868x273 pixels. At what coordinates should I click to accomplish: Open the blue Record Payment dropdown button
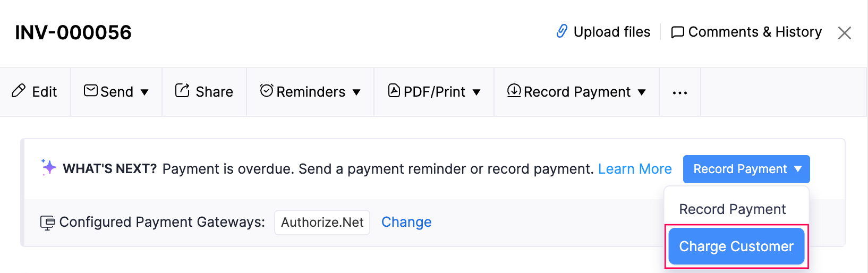(x=746, y=169)
